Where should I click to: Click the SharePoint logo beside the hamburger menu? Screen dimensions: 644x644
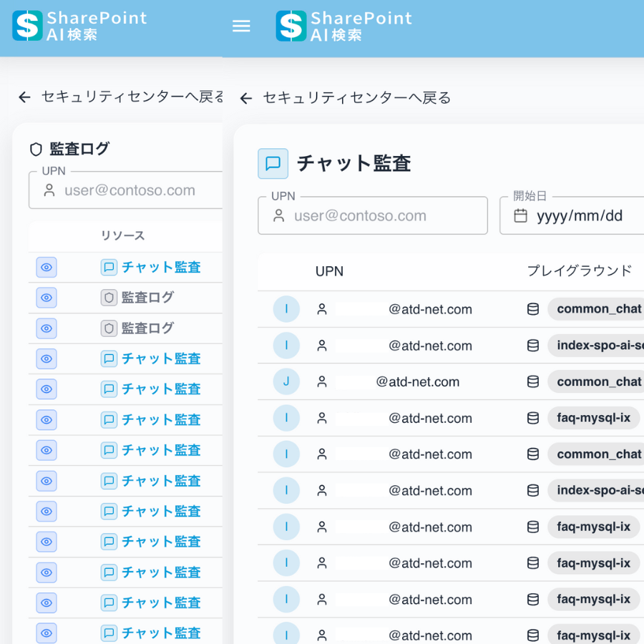tap(291, 26)
